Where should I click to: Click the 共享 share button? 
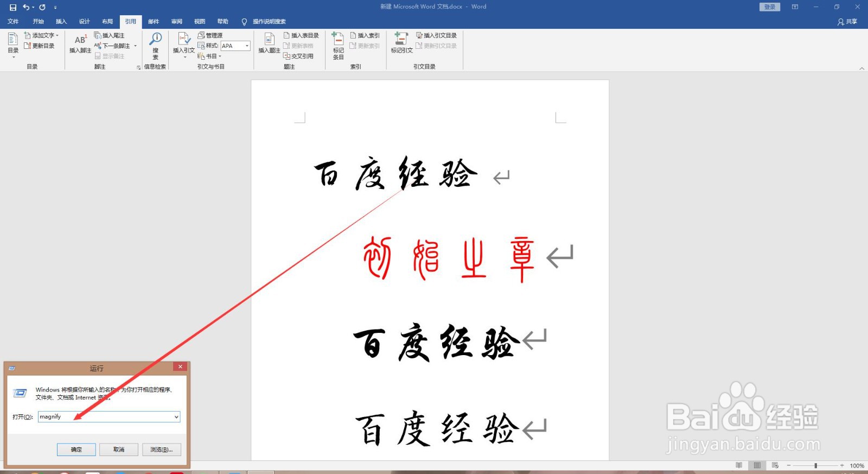[x=847, y=21]
